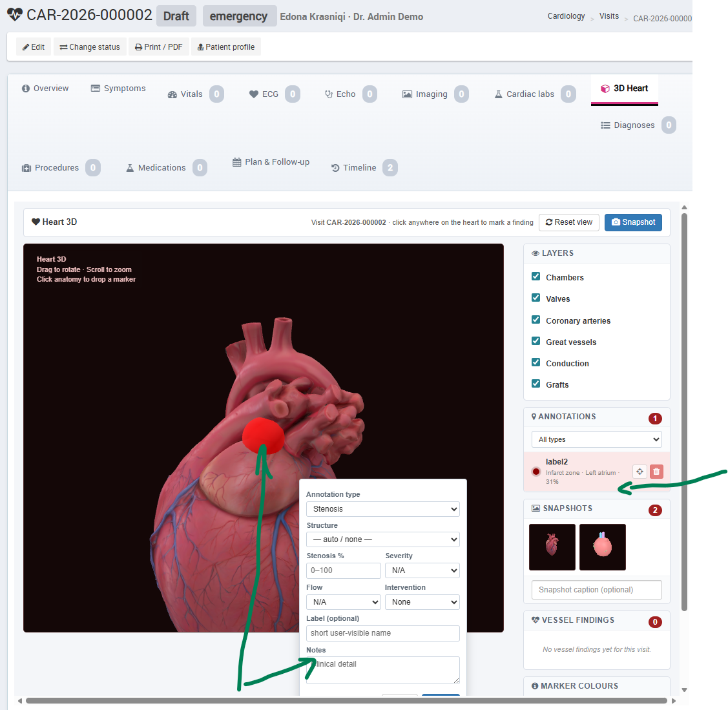Open the Flow dropdown
728x710 pixels.
pyautogui.click(x=344, y=602)
